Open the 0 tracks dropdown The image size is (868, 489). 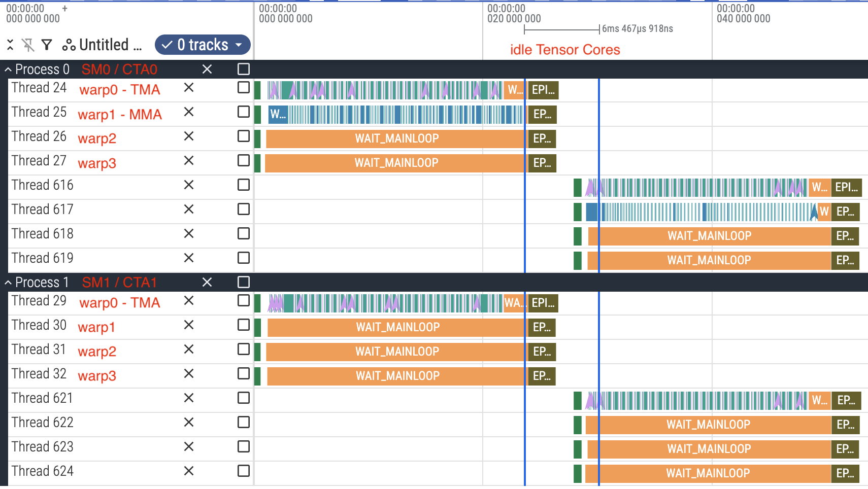203,45
